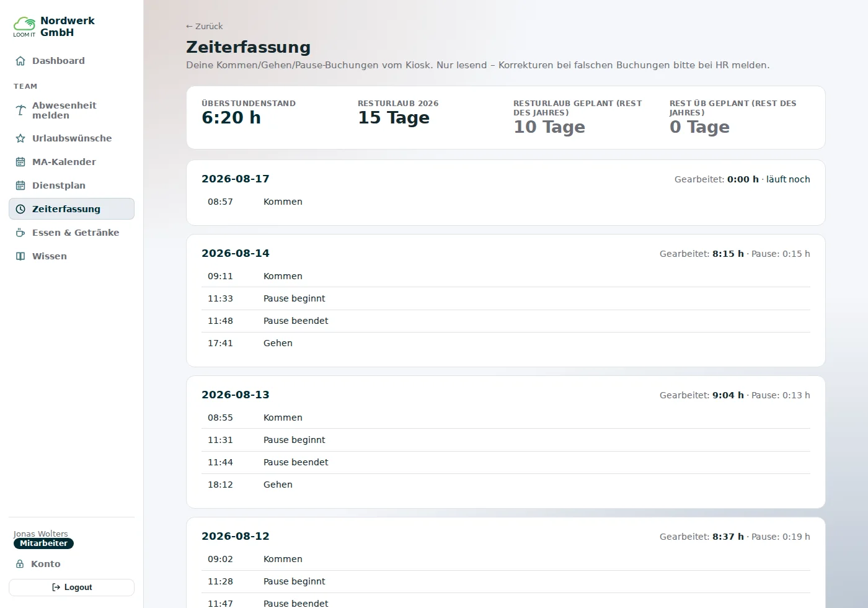Screen dimensions: 868x608
Task: Select Essen & Getränke menu item
Action: click(71, 233)
